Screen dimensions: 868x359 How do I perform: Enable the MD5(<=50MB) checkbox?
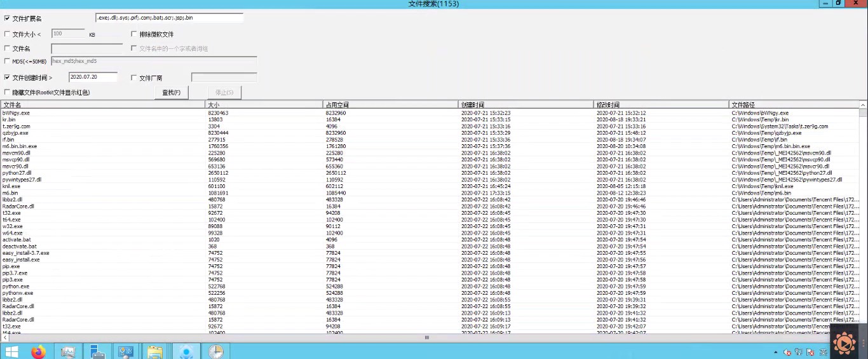pyautogui.click(x=7, y=61)
